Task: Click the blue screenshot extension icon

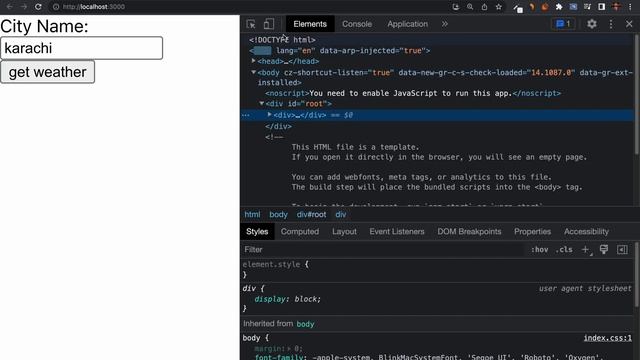Action: (x=573, y=7)
